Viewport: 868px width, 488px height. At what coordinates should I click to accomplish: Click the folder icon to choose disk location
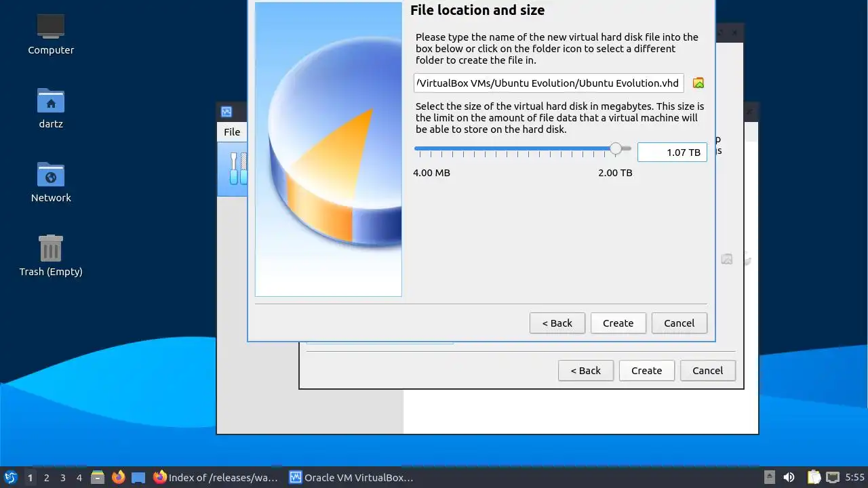pos(698,83)
